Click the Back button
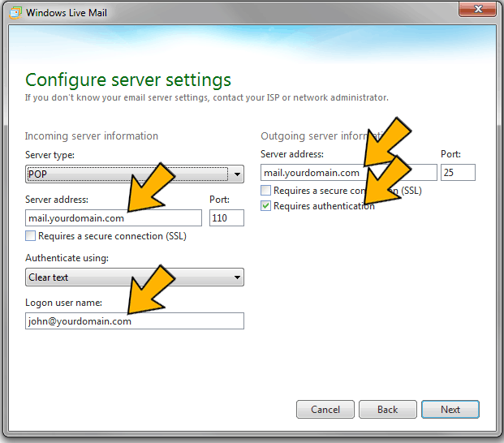Screen dimensions: 504x443 pos(388,409)
